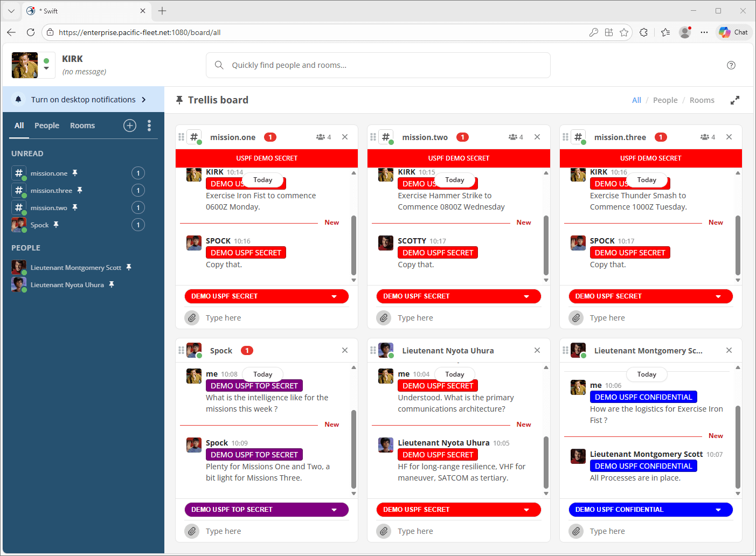Open the TOP SECRET classification dropdown
Screen dimensions: 756x556
(x=266, y=510)
